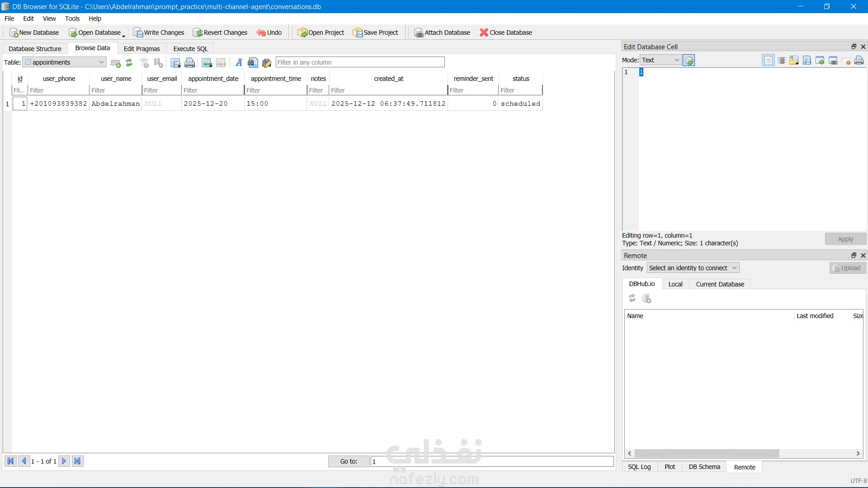Clear all sorting icon
This screenshot has height=488, width=868.
tap(158, 63)
